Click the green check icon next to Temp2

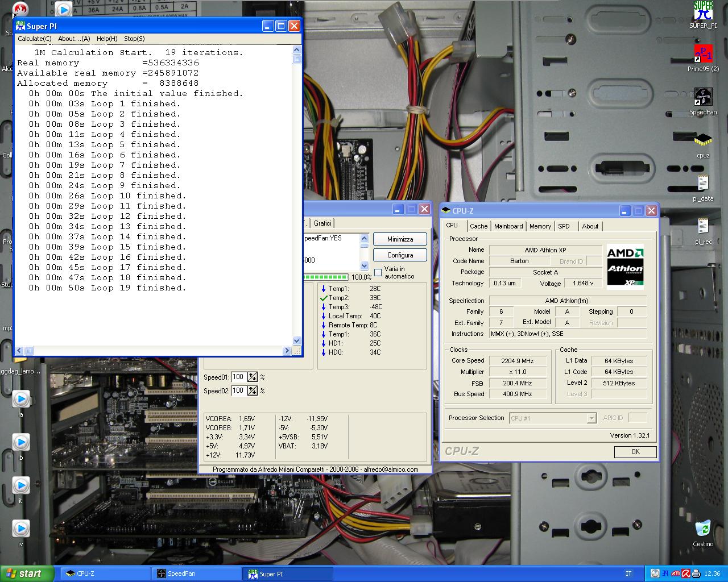(x=324, y=298)
